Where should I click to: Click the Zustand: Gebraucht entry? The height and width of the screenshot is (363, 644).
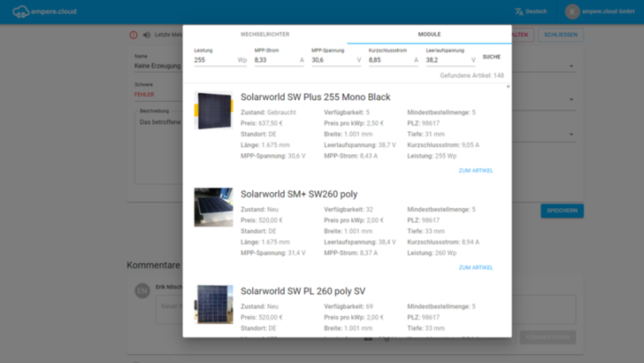tap(268, 112)
